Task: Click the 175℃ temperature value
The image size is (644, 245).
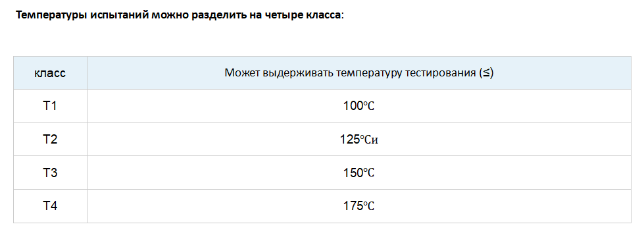Action: [x=359, y=206]
